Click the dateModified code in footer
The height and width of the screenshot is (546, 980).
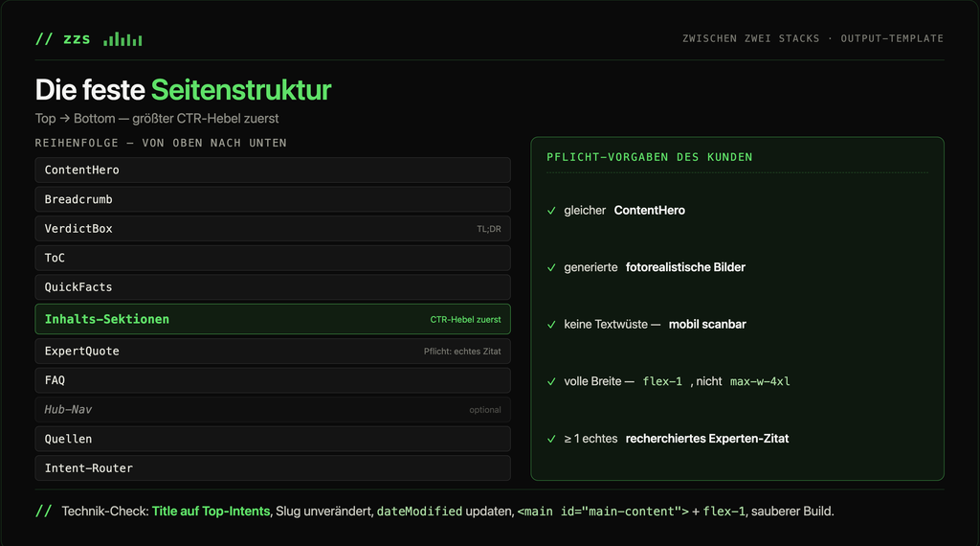(x=419, y=512)
